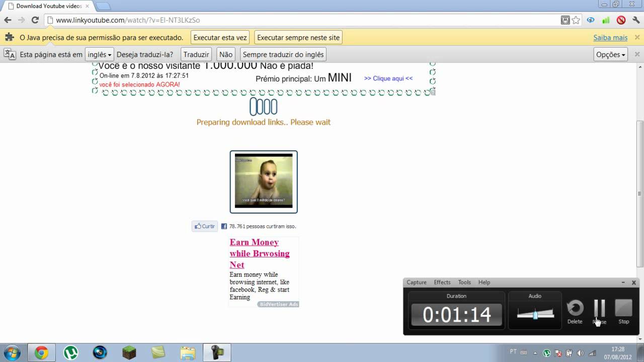Click the uTorrent system tray icon
This screenshot has width=644, height=362.
[546, 353]
